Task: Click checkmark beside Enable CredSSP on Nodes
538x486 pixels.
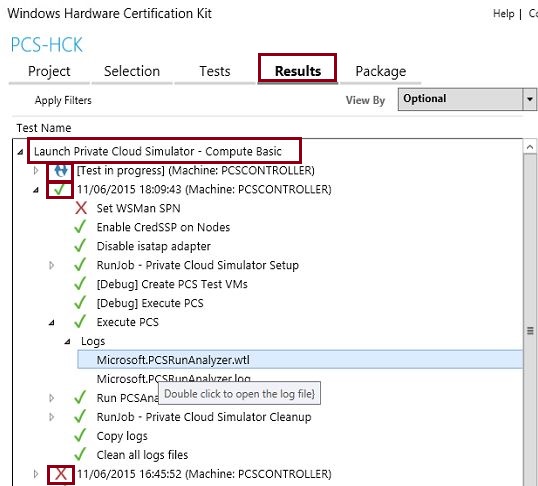Action: coord(80,227)
